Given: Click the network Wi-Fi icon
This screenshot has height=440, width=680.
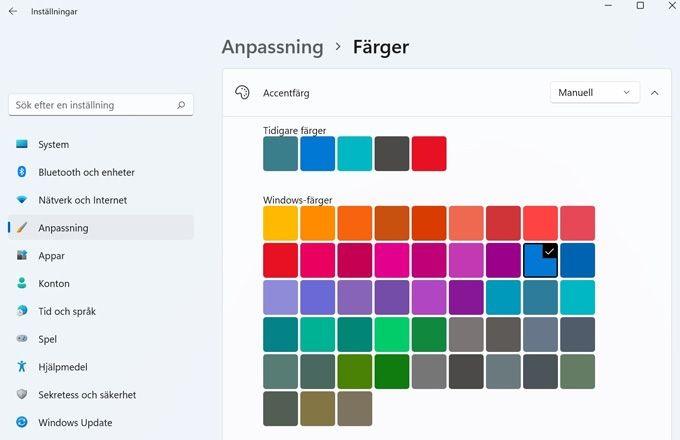Looking at the screenshot, I should (x=22, y=199).
